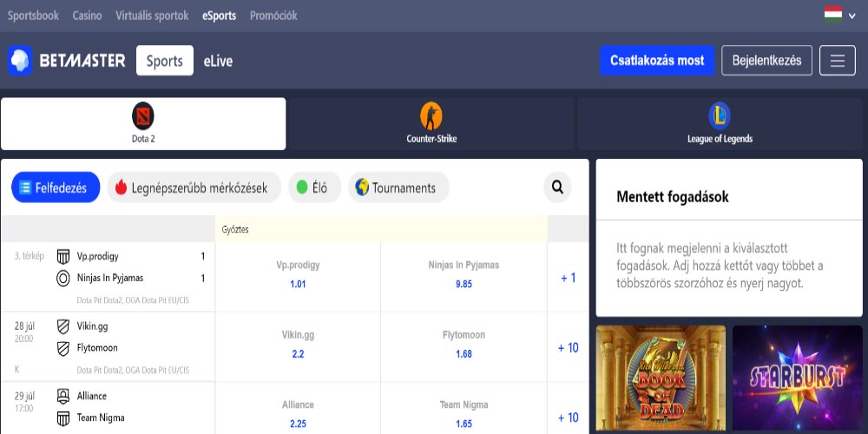Click the Vp.prodigy team logo
The width and height of the screenshot is (868, 434).
63,256
